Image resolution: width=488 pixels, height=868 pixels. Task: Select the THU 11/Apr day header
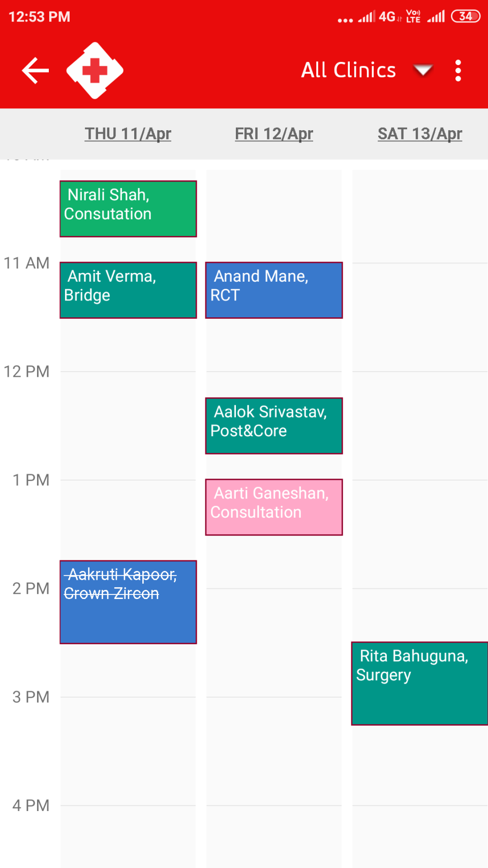pos(128,134)
